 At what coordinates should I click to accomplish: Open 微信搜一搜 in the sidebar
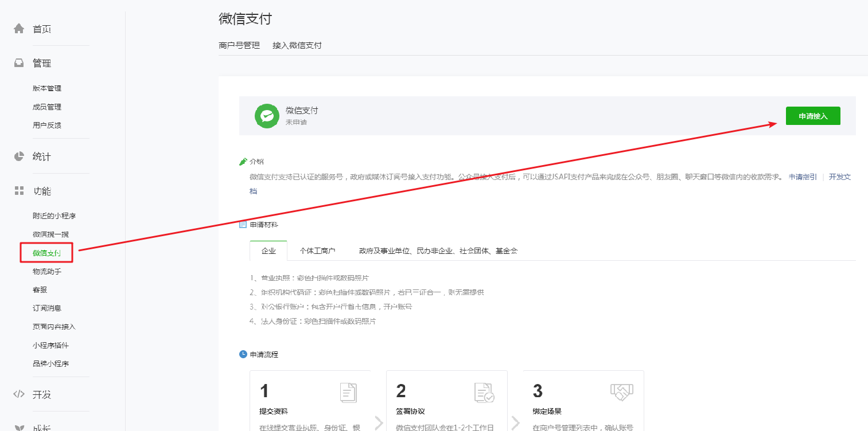(50, 234)
